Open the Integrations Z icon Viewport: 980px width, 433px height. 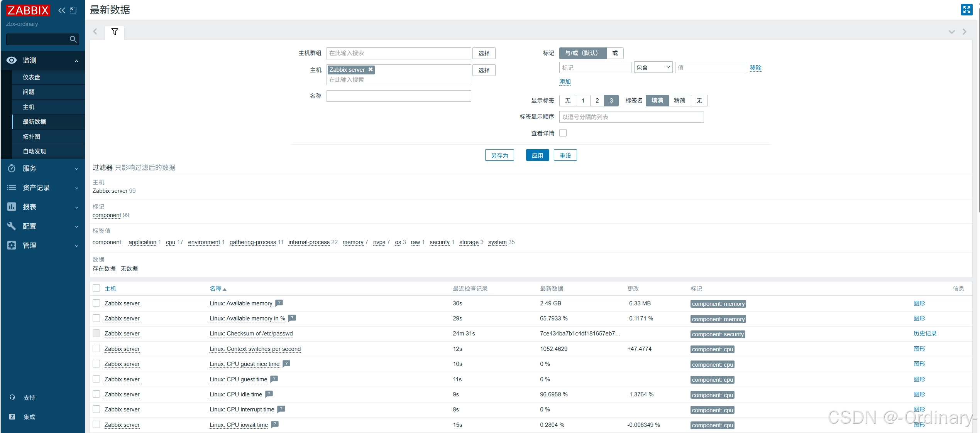tap(12, 416)
